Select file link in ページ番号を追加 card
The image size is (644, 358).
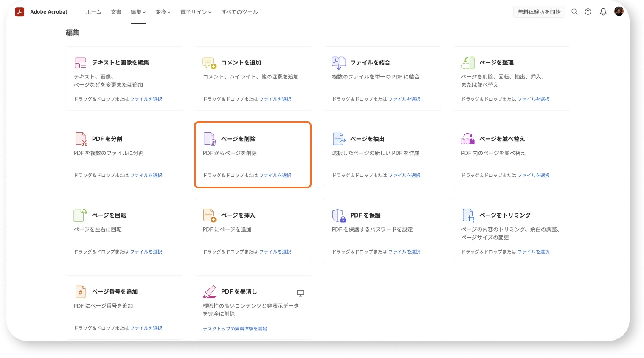coord(146,328)
